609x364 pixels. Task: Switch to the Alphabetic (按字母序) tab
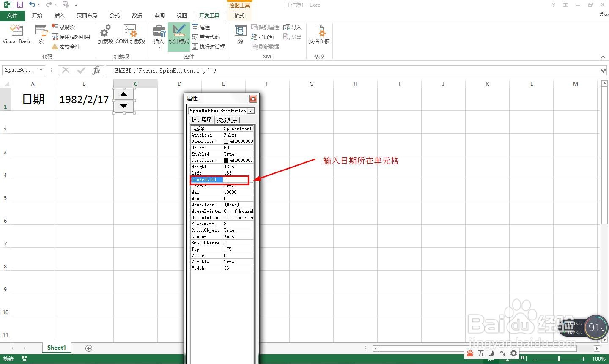201,120
